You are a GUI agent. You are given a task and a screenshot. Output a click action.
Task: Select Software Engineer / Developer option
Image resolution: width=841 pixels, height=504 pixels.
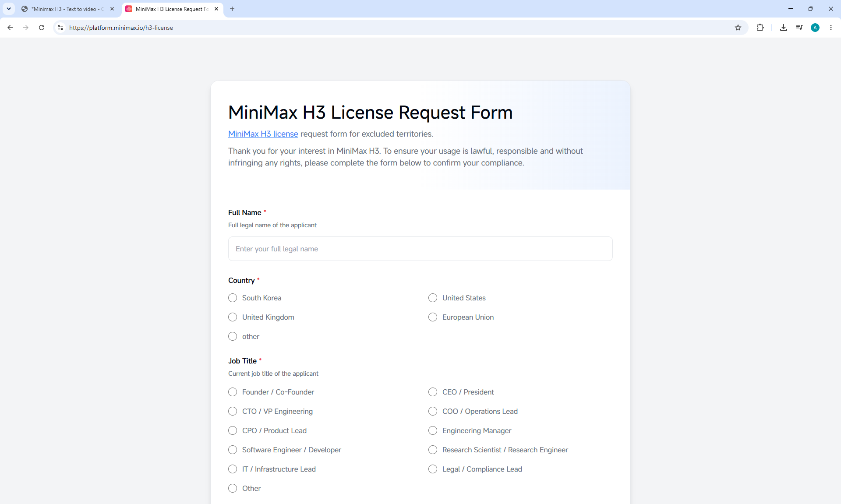point(233,450)
